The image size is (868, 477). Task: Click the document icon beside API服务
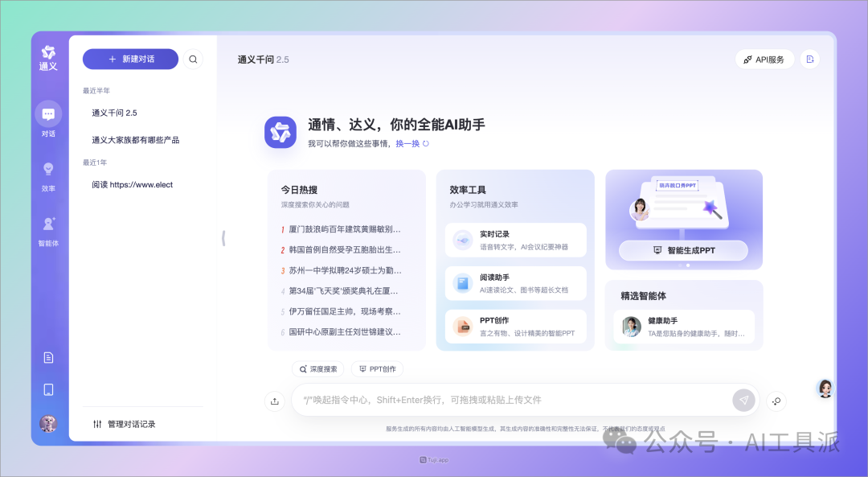pos(810,60)
